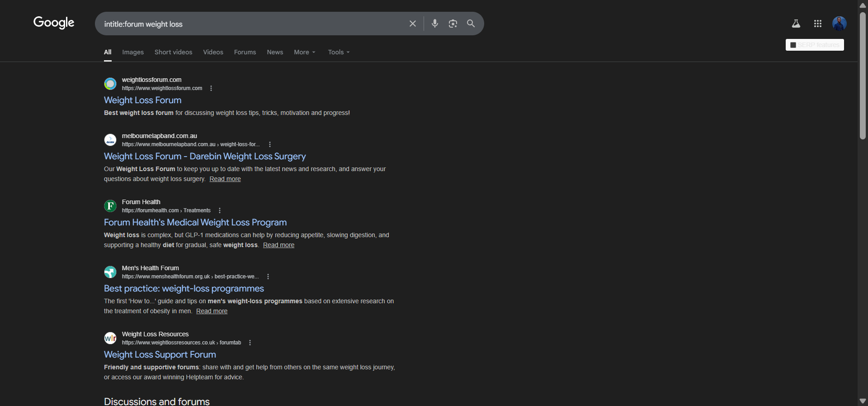Click Read more under Darebin result
Viewport: 868px width, 406px height.
pyautogui.click(x=225, y=179)
